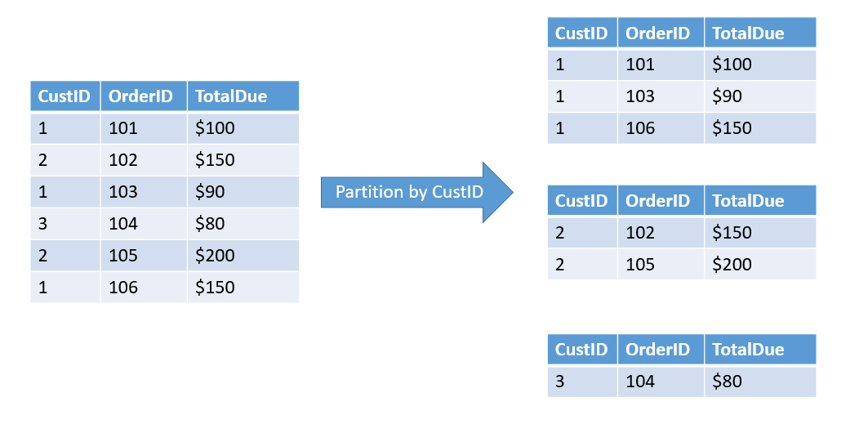This screenshot has width=868, height=424.
Task: Select order 104 in the source table
Action: pos(144,224)
